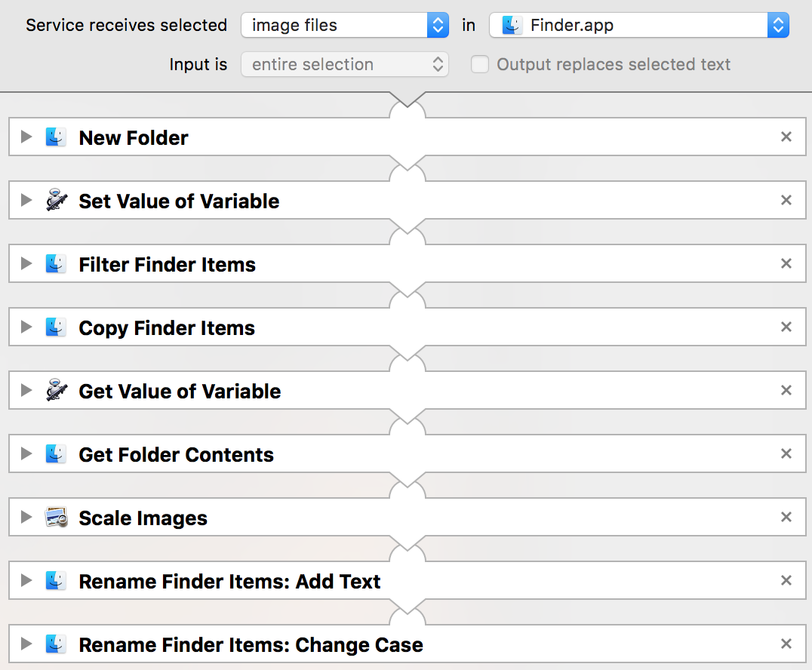Image resolution: width=812 pixels, height=670 pixels.
Task: Click the Automator icon beside Set Value of Variable
Action: 57,201
